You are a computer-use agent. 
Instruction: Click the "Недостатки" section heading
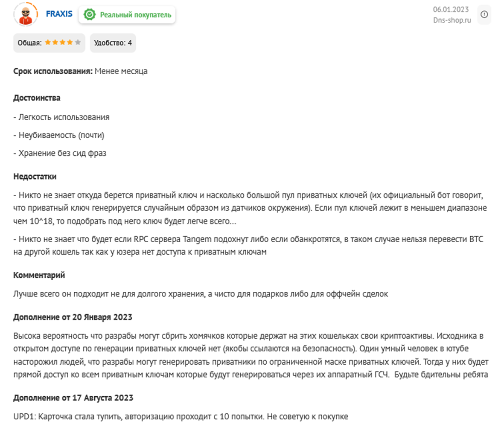(35, 176)
